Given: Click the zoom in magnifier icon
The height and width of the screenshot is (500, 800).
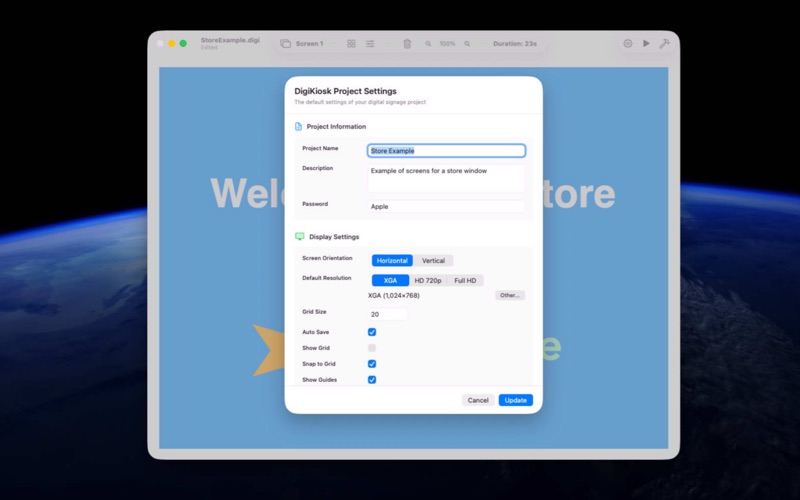Looking at the screenshot, I should [x=467, y=44].
